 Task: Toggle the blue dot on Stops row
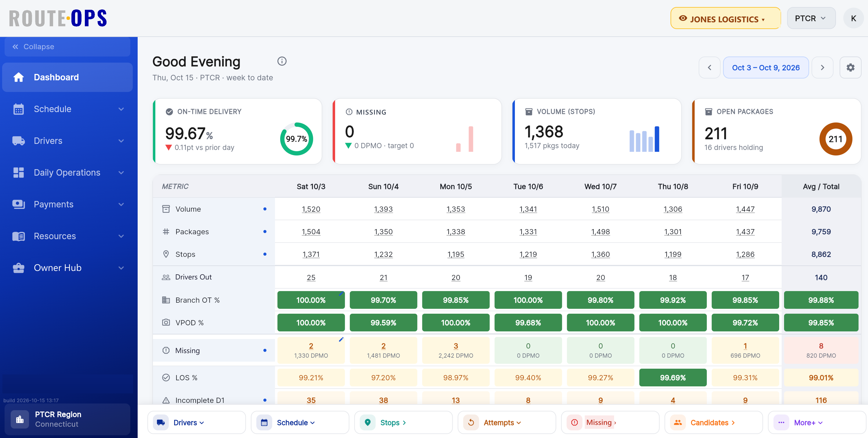point(265,254)
